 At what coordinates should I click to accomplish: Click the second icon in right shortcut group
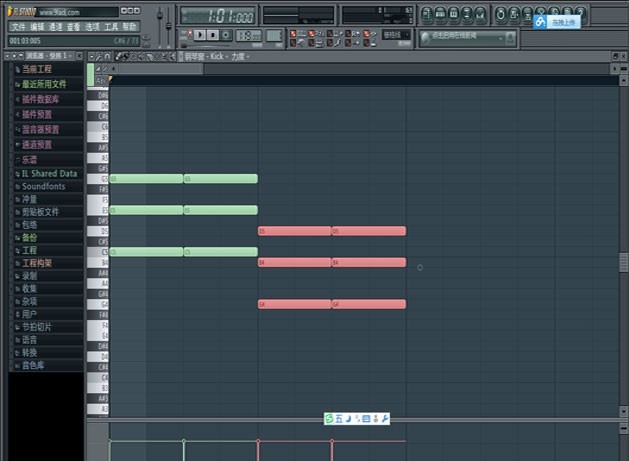(x=514, y=14)
